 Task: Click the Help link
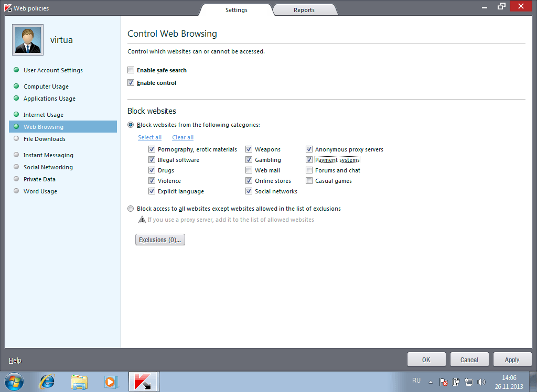coord(15,360)
